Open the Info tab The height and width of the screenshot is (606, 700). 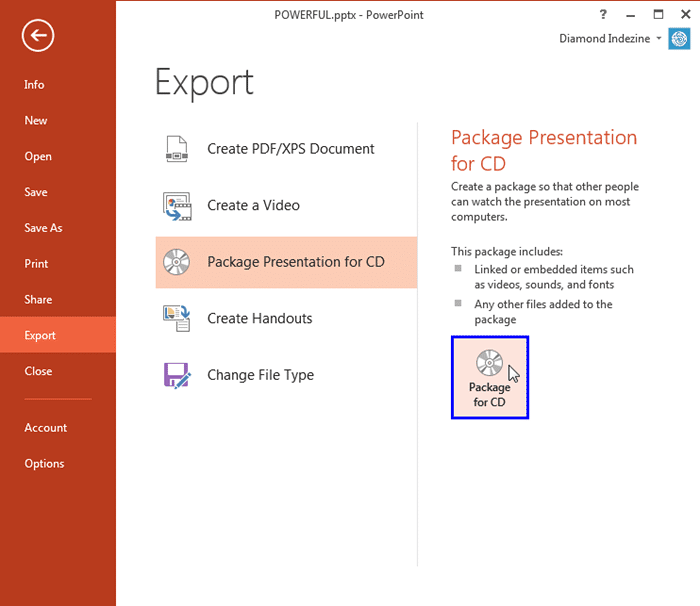pyautogui.click(x=35, y=85)
